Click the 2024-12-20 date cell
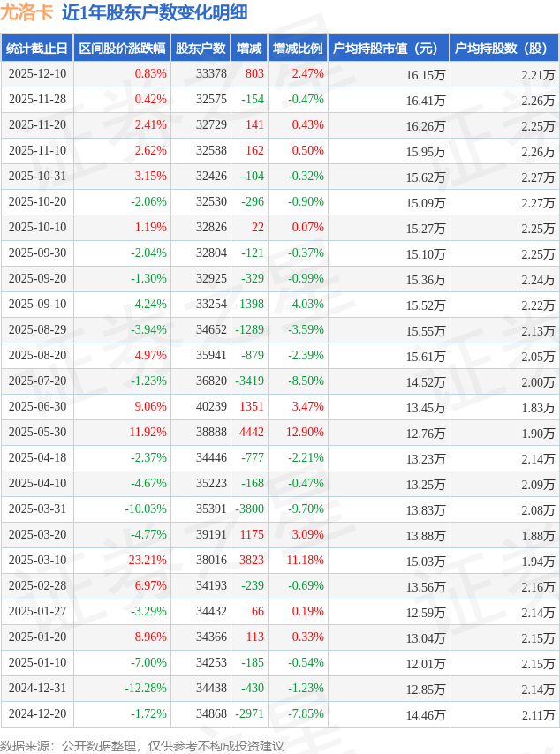Image resolution: width=560 pixels, height=754 pixels. (x=37, y=714)
